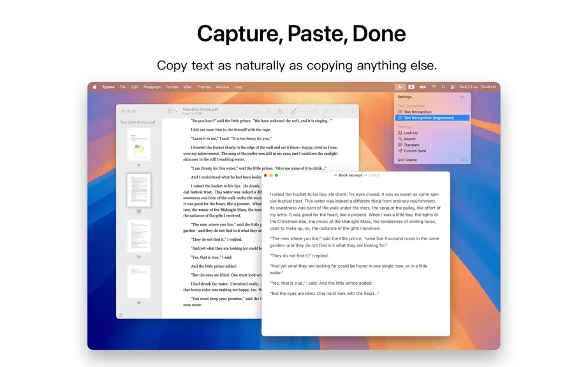Click the paper plane icon beside Custom Send

[x=400, y=151]
